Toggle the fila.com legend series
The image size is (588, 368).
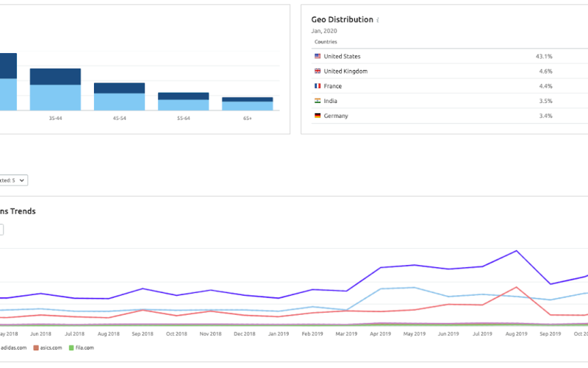(83, 347)
